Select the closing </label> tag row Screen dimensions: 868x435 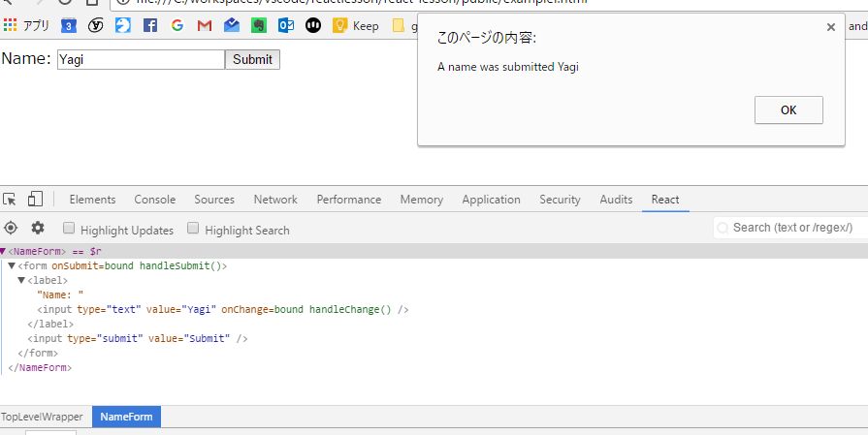pyautogui.click(x=50, y=324)
